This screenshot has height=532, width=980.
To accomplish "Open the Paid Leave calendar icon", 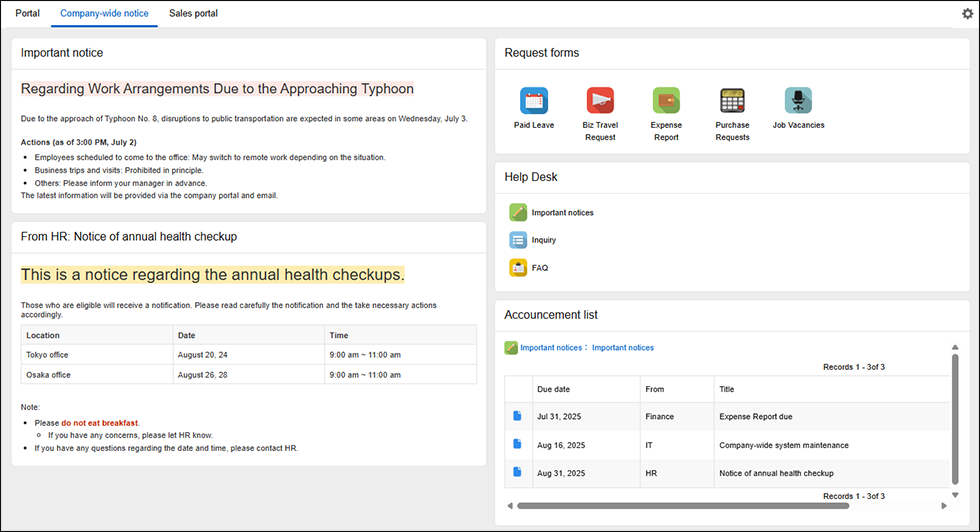I will [x=534, y=101].
